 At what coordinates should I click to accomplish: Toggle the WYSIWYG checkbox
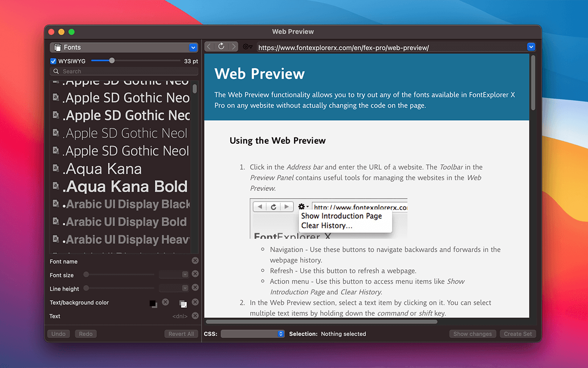coord(53,61)
